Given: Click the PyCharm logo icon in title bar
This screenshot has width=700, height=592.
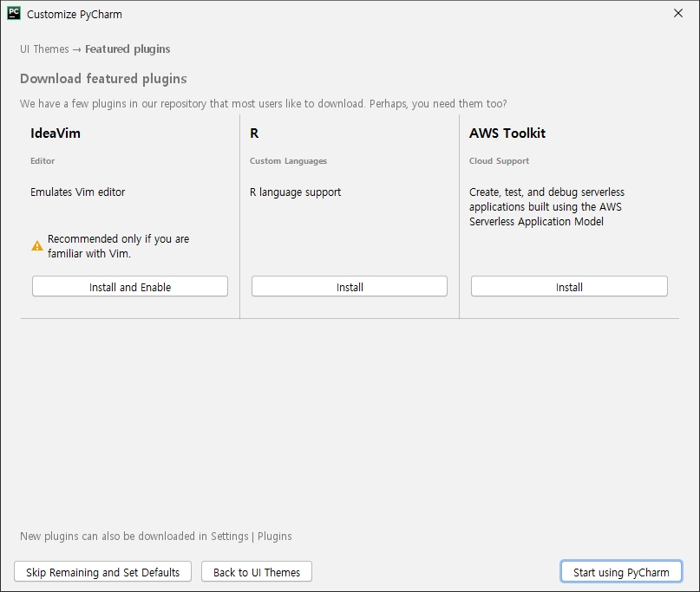Looking at the screenshot, I should (14, 13).
